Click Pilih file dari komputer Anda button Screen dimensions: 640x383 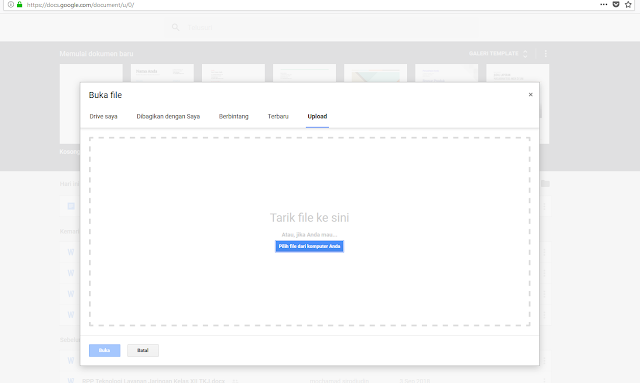[309, 246]
